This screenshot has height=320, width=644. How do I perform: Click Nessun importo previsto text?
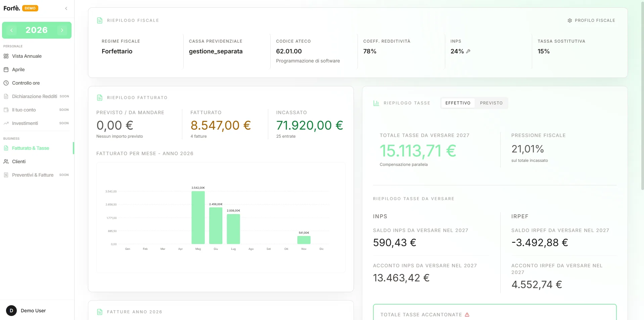120,136
